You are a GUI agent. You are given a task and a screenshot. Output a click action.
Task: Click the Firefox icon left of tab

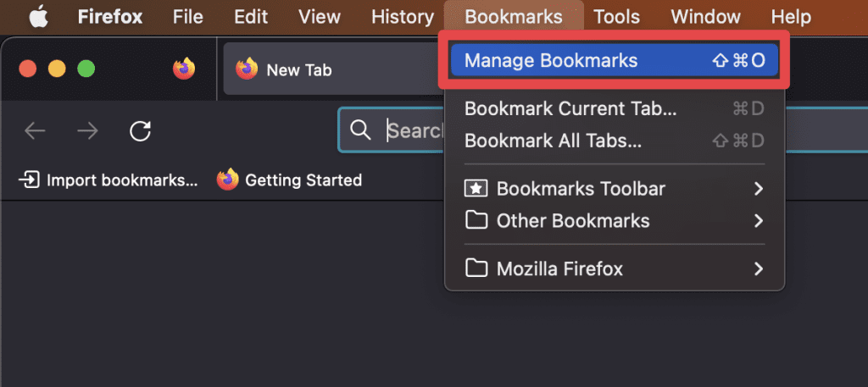(184, 69)
